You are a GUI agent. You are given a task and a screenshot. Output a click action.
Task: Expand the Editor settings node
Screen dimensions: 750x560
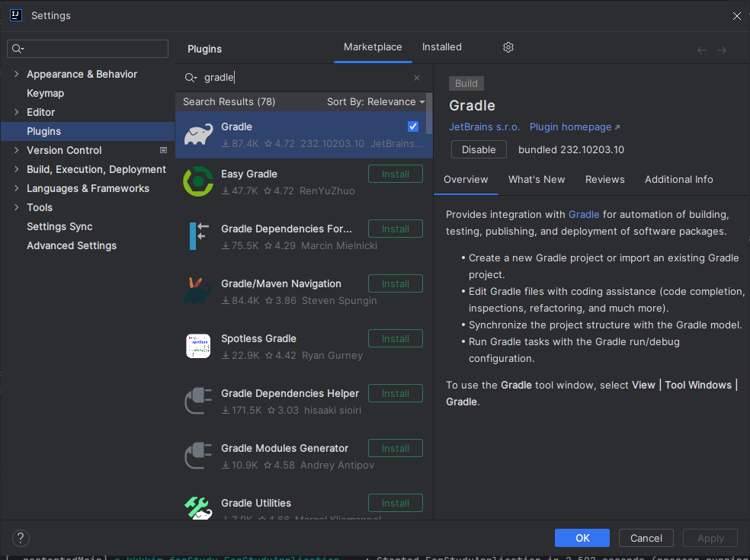17,112
